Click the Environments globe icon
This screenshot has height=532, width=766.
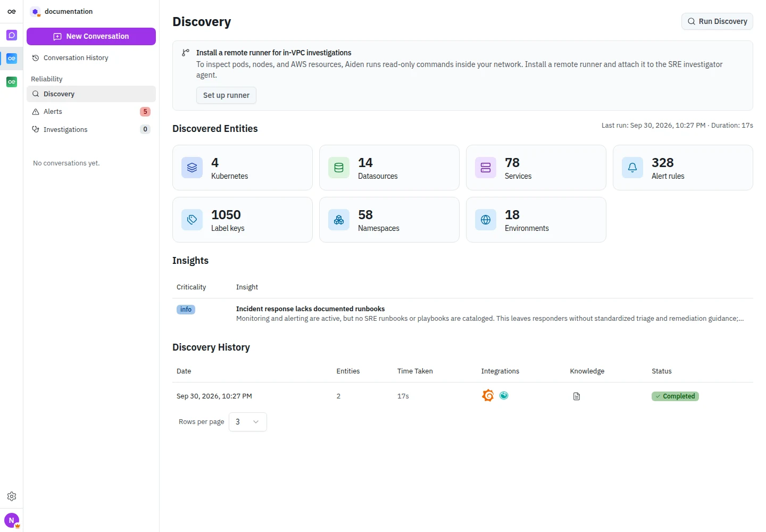point(486,220)
